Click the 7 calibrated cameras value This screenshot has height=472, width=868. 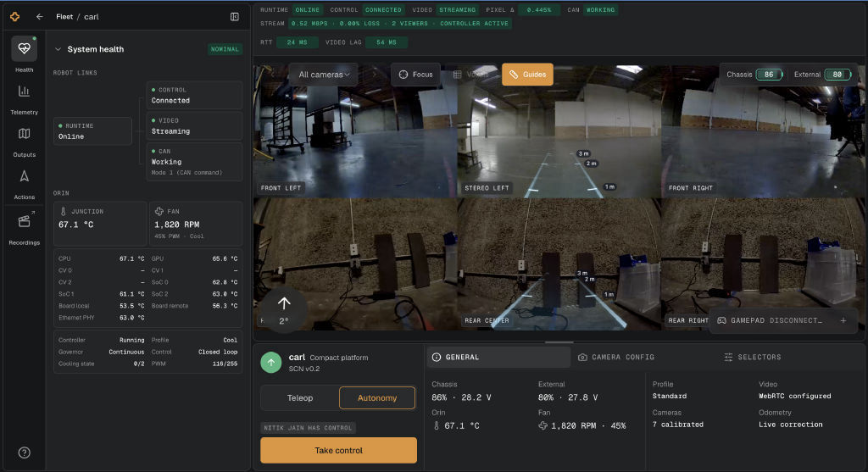point(677,425)
